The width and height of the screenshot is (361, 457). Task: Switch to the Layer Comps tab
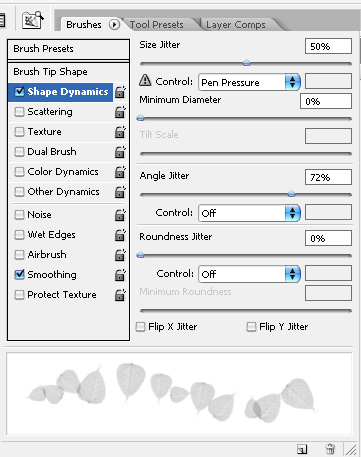[236, 25]
